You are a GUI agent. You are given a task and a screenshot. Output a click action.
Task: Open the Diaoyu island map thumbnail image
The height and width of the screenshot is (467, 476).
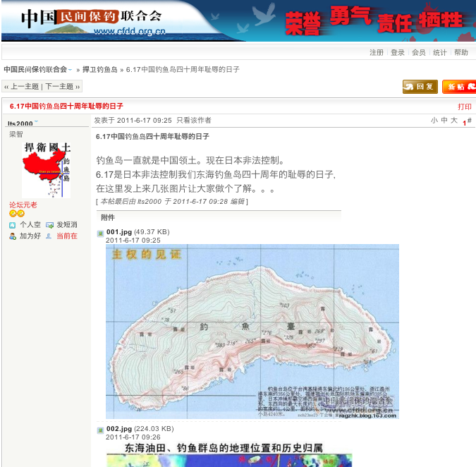point(252,331)
